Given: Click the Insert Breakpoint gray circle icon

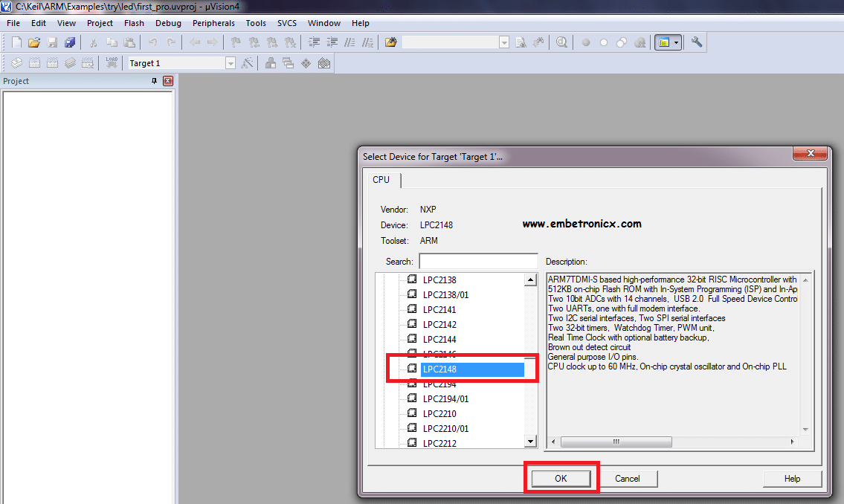Looking at the screenshot, I should pos(586,42).
